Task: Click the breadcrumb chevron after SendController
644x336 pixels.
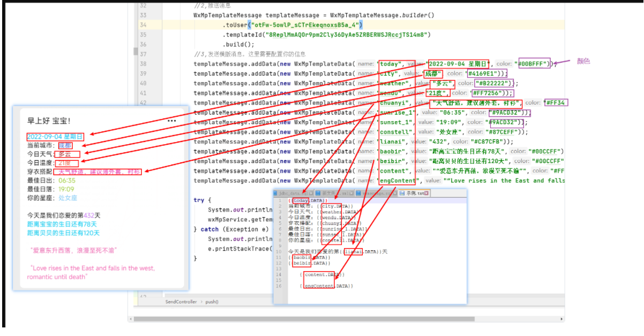Action: pos(201,302)
